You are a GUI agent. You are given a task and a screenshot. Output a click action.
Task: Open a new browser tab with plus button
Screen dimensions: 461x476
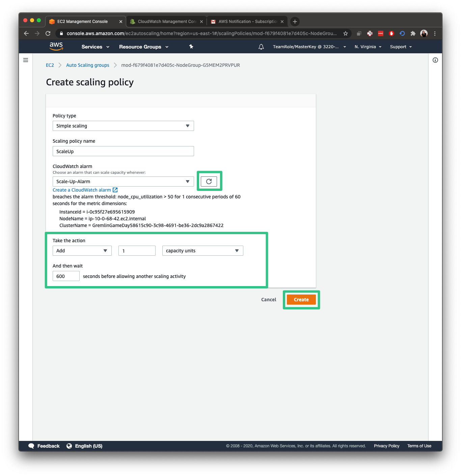coord(295,22)
